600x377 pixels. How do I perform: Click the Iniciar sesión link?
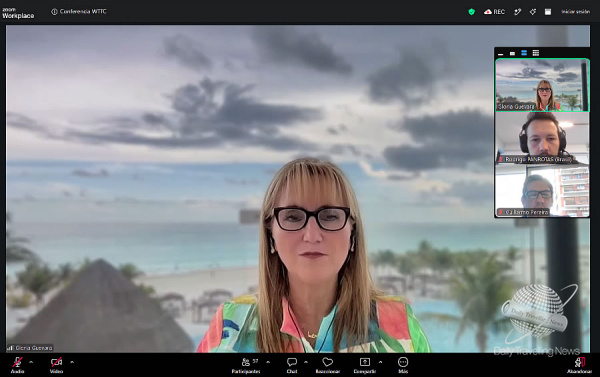point(576,12)
